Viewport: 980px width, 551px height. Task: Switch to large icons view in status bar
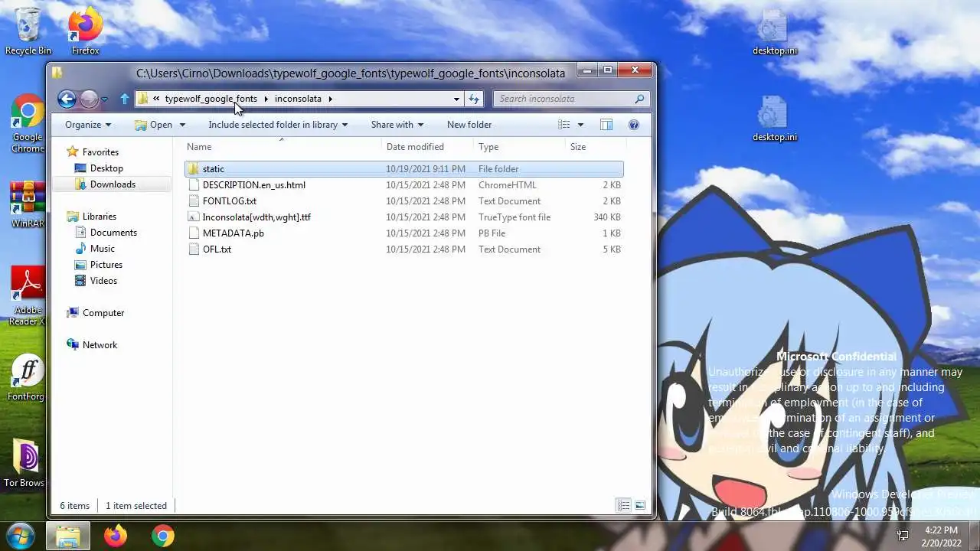point(640,505)
